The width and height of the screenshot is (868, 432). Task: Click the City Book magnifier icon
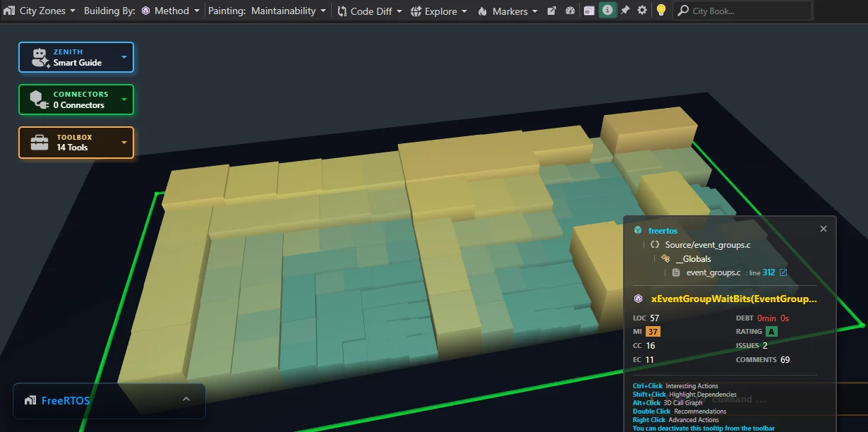(x=682, y=11)
